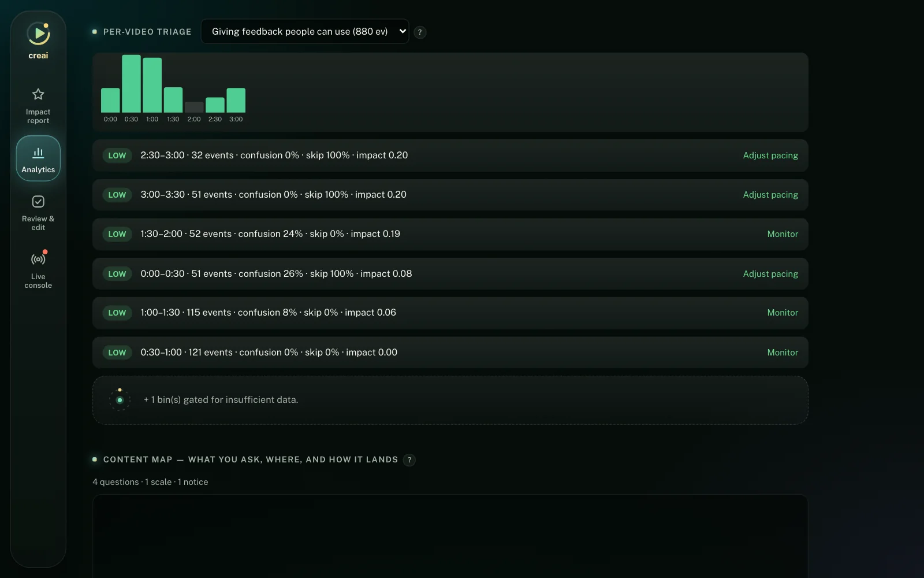Image resolution: width=924 pixels, height=578 pixels.
Task: Click Monitor for 1:30–2:00 row
Action: [x=783, y=234]
